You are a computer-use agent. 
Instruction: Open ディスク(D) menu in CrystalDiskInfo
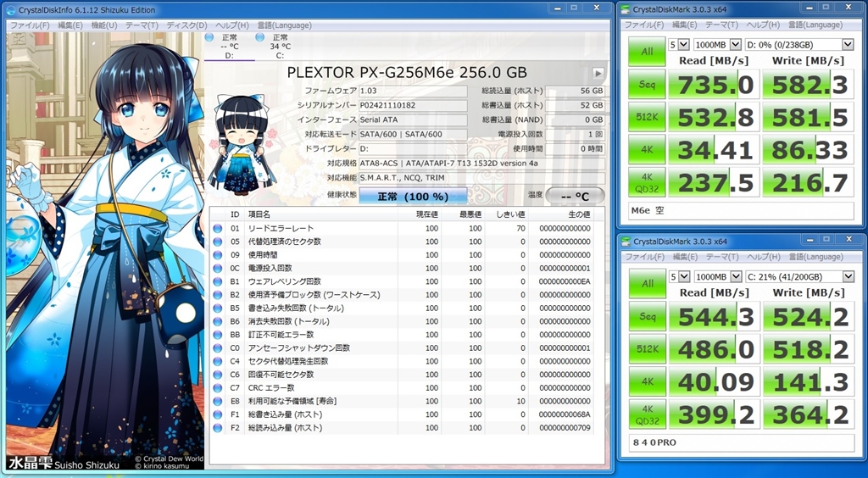click(x=186, y=25)
